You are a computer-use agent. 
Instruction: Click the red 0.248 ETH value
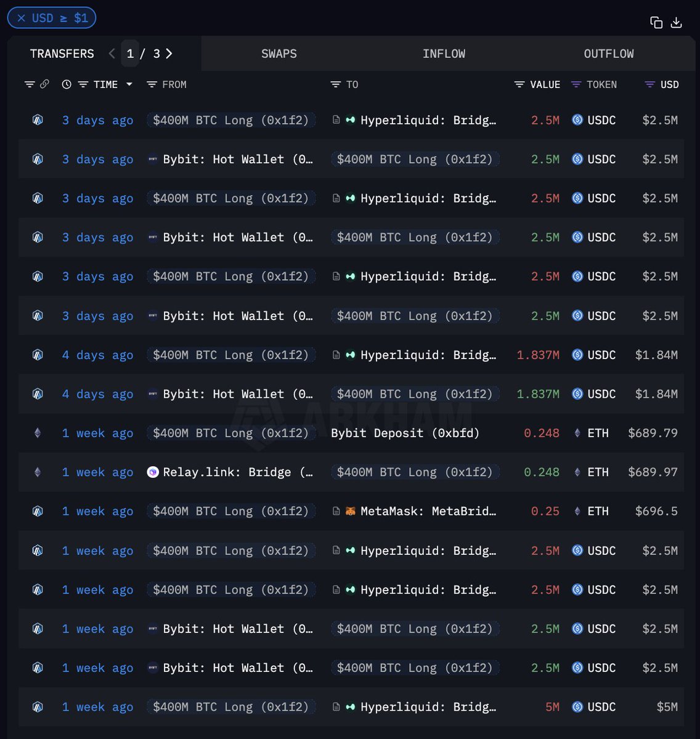pos(542,433)
